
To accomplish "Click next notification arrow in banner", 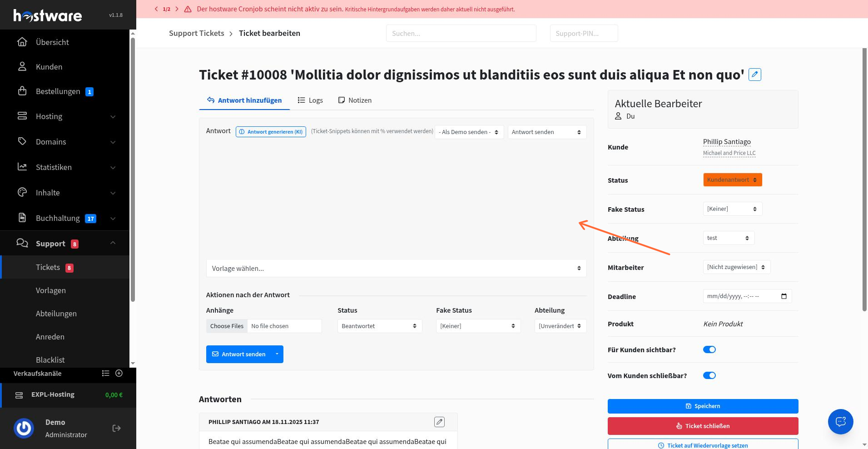I will coord(177,9).
